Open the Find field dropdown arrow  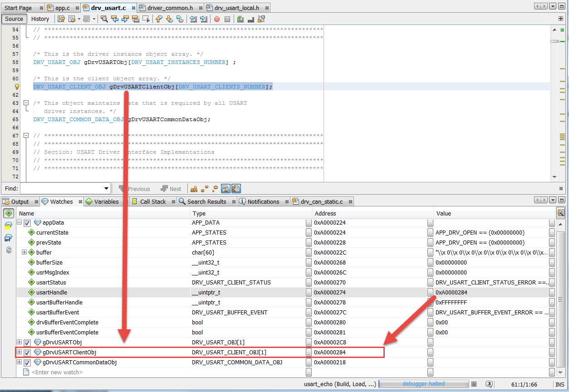[107, 189]
